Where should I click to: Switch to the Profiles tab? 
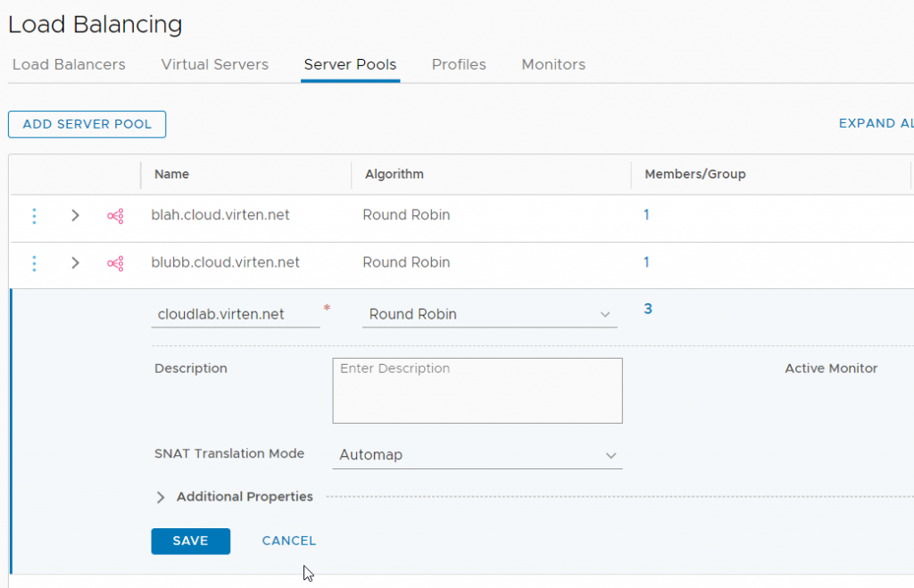(458, 64)
